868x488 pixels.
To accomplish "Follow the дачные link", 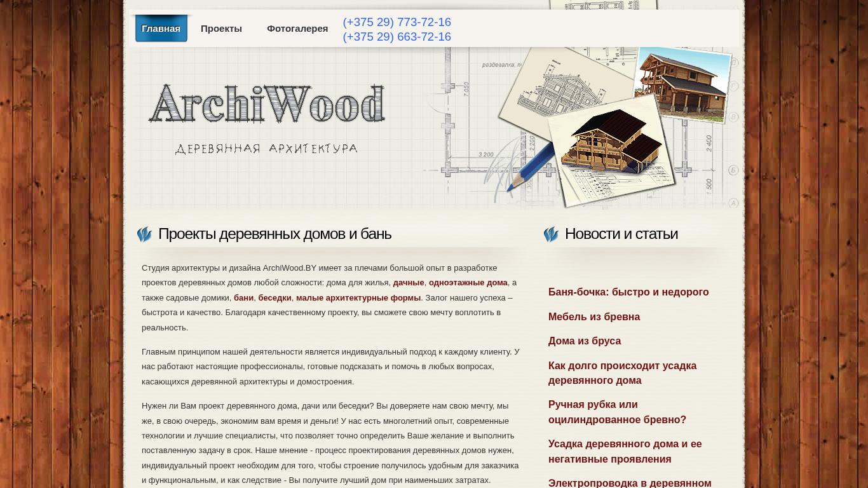I will tap(409, 283).
